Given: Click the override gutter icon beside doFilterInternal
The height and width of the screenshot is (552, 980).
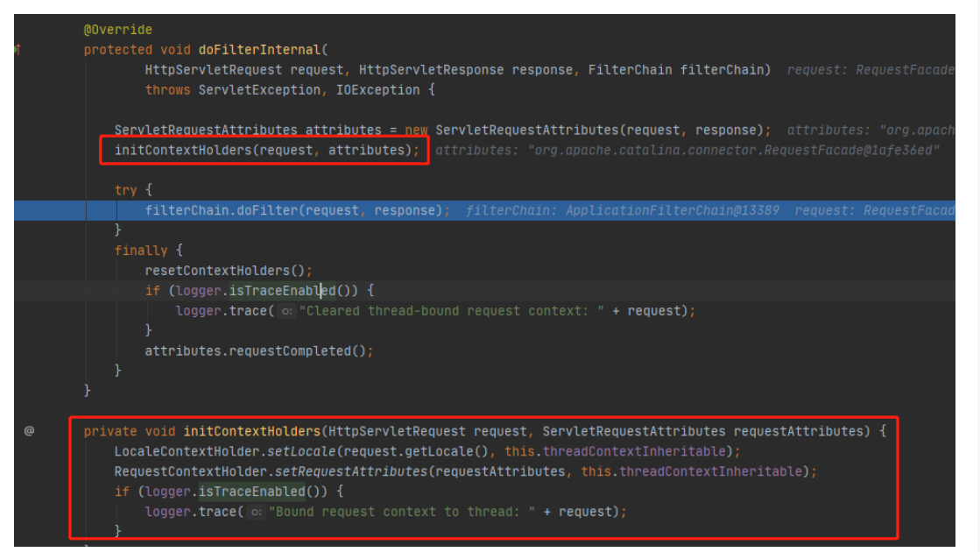Looking at the screenshot, I should click(x=18, y=49).
